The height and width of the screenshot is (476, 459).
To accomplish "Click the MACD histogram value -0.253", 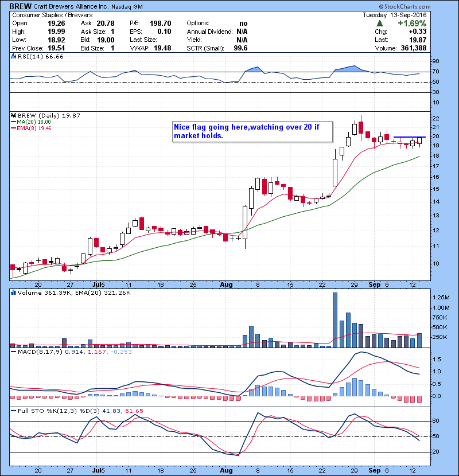I will [121, 352].
